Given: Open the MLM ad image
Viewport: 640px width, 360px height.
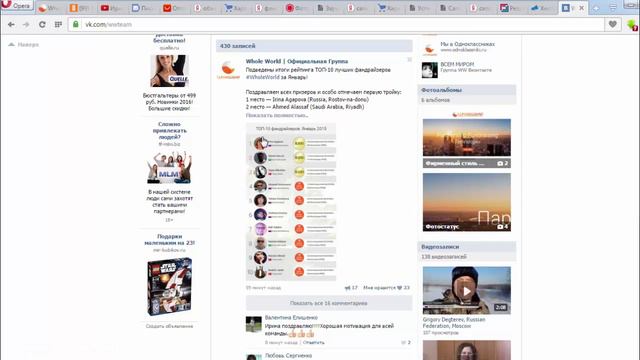Looking at the screenshot, I should point(169,167).
